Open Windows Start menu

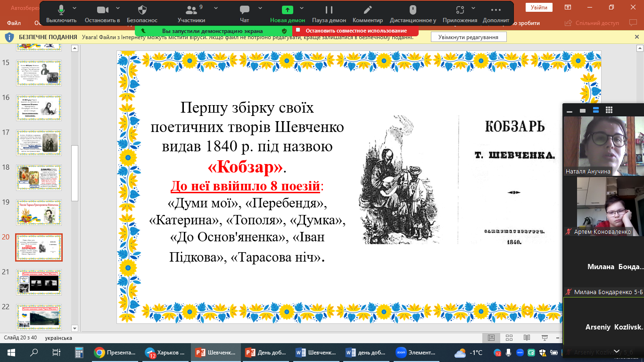pos(11,352)
